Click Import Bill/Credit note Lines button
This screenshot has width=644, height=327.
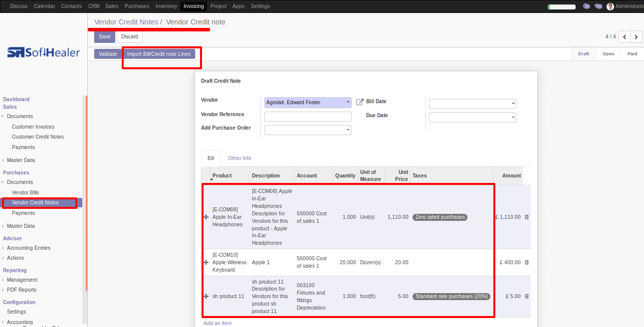click(x=159, y=54)
